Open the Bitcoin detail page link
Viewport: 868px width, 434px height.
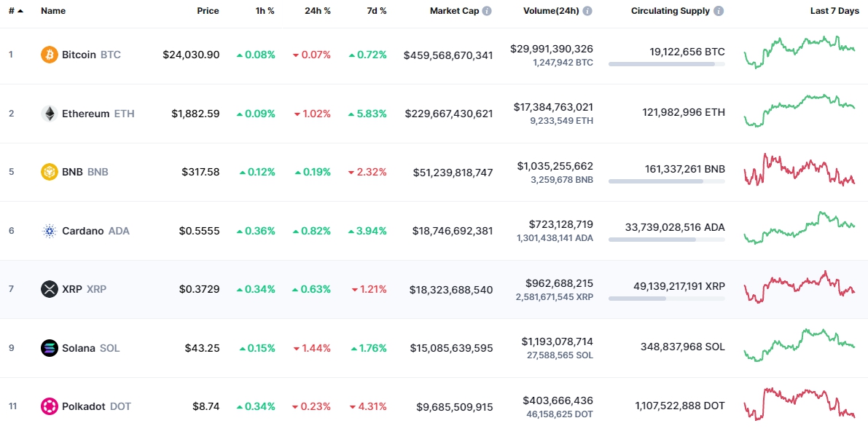pyautogui.click(x=91, y=55)
